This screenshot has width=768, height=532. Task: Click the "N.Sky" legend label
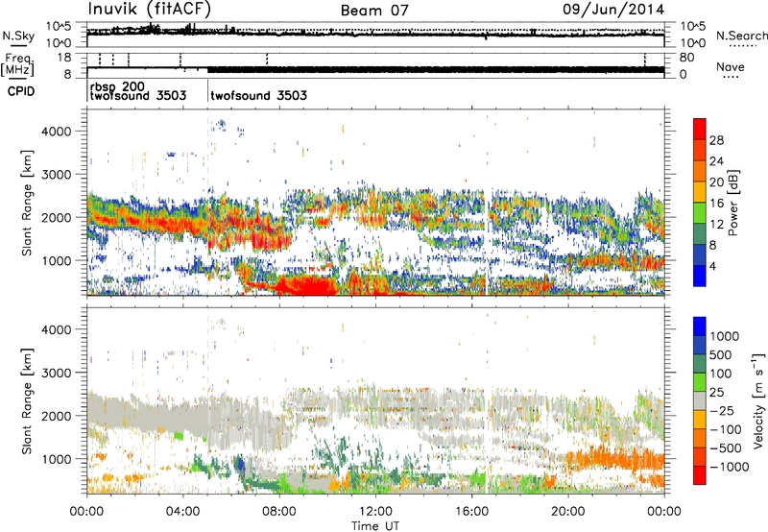pos(18,36)
